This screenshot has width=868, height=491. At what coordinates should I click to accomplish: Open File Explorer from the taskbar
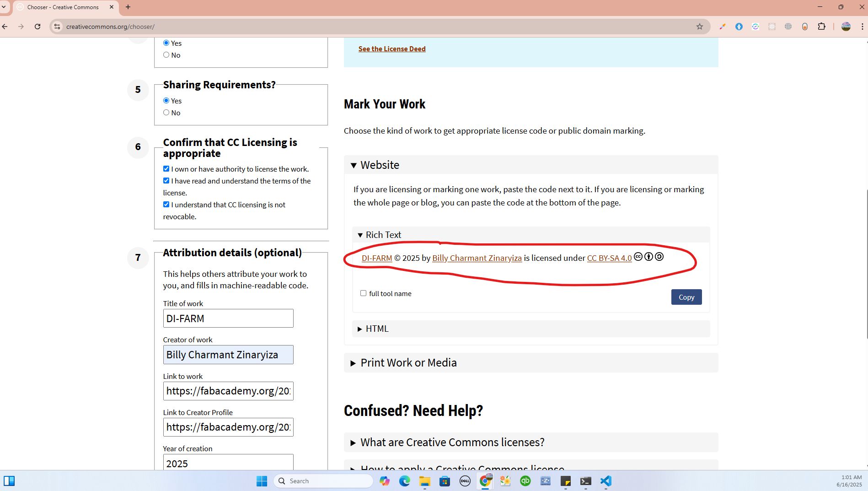425,481
